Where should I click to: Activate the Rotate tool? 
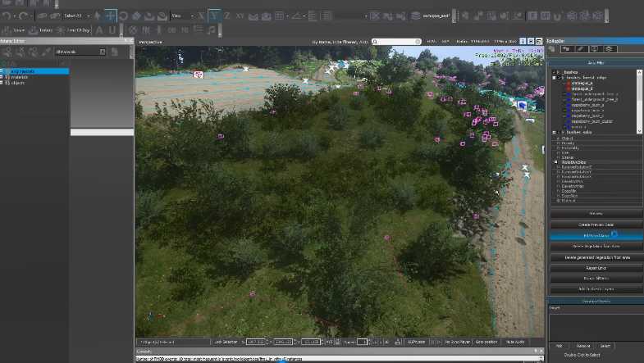click(123, 16)
